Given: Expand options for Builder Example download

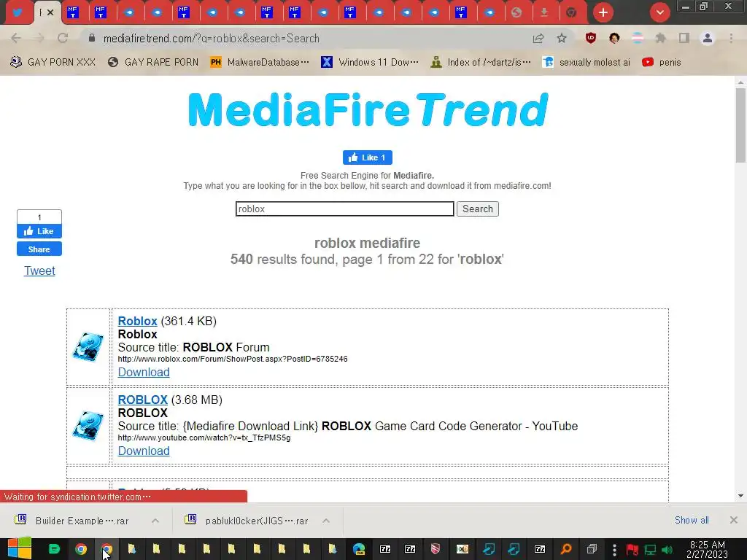Looking at the screenshot, I should click(155, 521).
